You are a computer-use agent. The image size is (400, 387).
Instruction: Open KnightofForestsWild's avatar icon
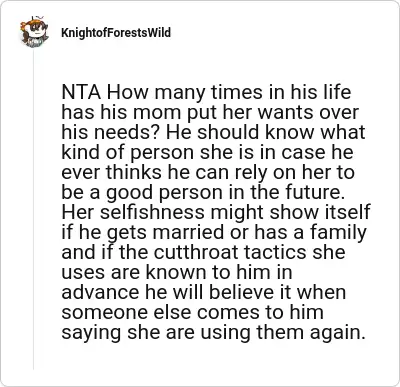pos(34,32)
